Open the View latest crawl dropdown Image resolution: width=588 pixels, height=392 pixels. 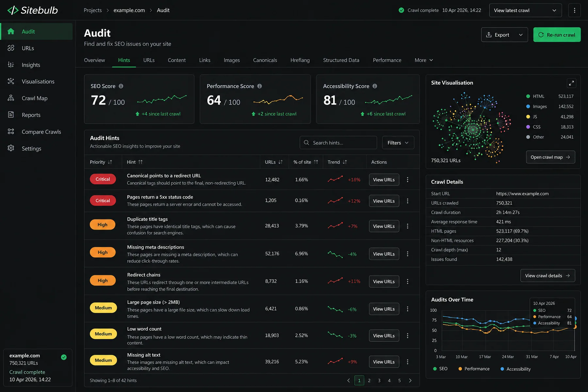(525, 10)
